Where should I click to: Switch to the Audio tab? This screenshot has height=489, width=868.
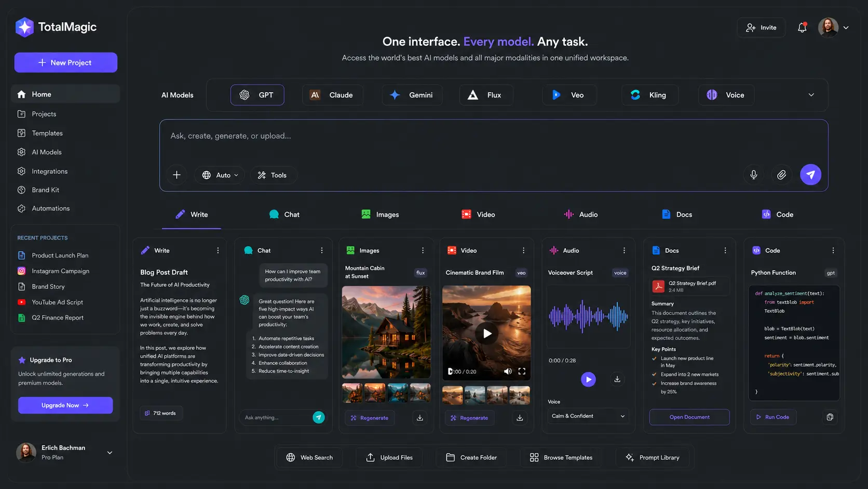[x=581, y=215]
